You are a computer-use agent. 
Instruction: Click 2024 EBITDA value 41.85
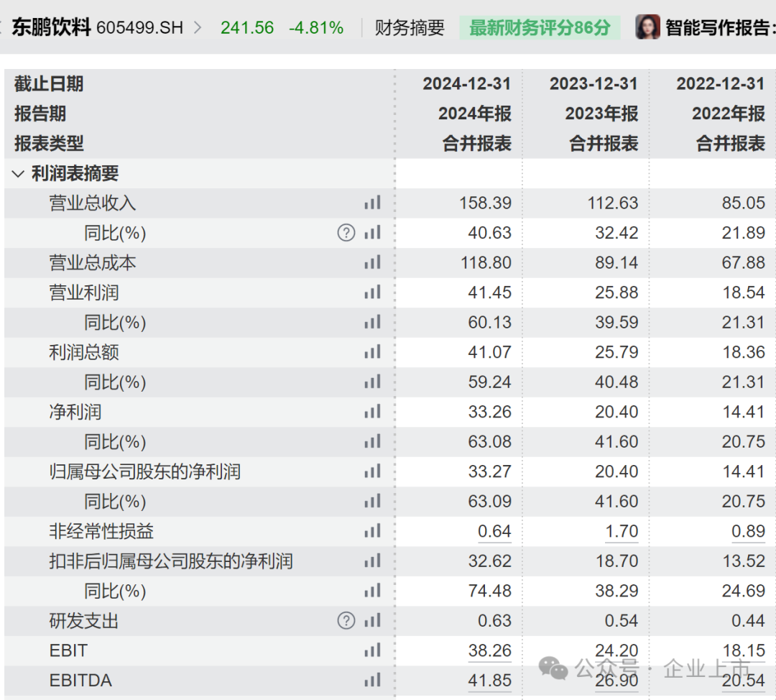489,680
